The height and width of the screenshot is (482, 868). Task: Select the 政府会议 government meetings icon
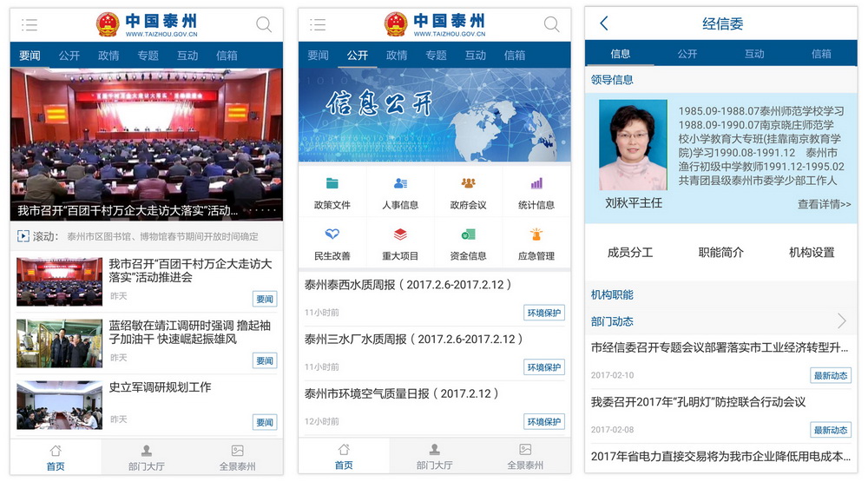(x=469, y=184)
